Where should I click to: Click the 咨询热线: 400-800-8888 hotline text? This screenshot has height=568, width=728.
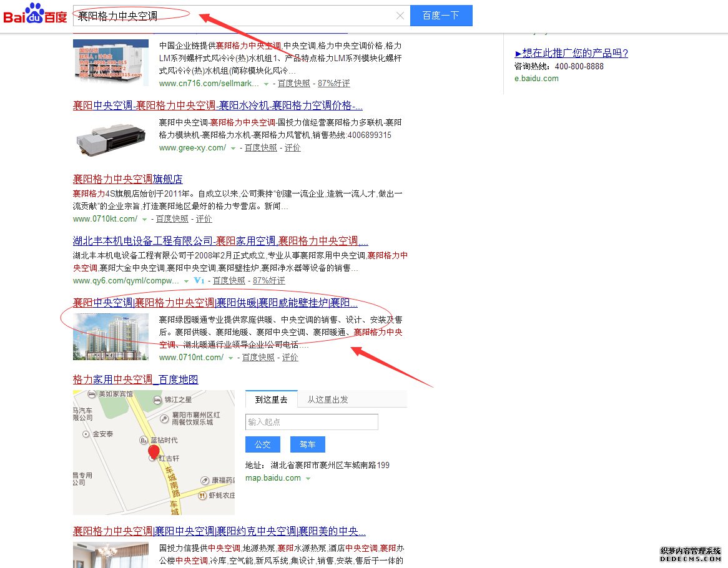(559, 66)
